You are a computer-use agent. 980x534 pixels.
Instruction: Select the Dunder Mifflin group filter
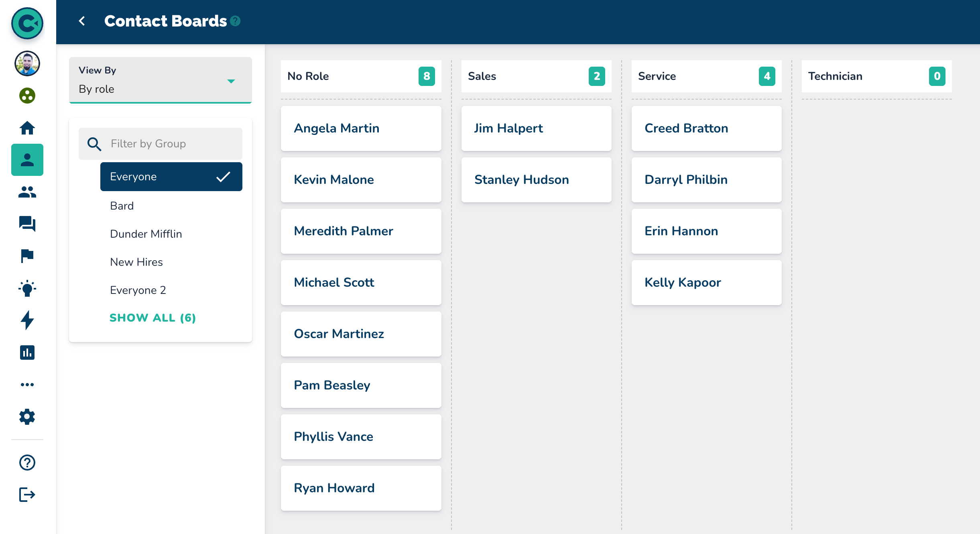pos(146,234)
